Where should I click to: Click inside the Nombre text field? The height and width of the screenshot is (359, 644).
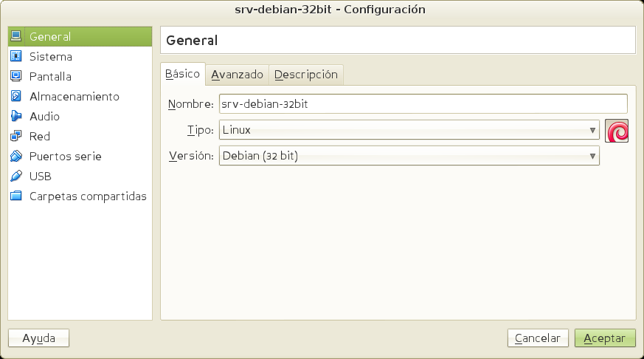point(423,104)
